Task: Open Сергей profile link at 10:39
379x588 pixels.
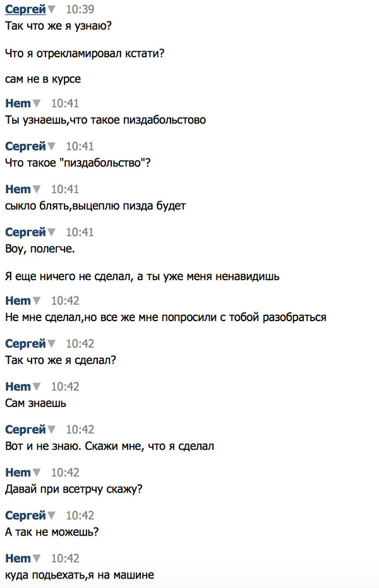Action: (25, 9)
